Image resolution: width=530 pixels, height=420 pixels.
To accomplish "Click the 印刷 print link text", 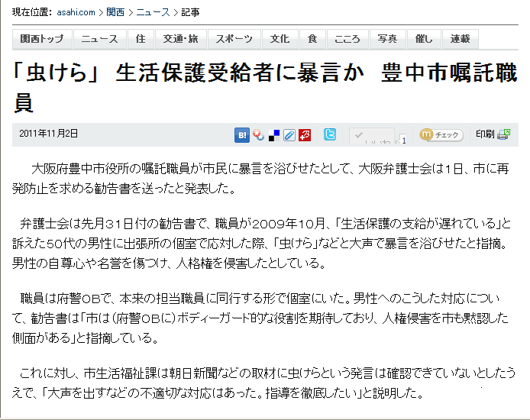I will coord(485,134).
